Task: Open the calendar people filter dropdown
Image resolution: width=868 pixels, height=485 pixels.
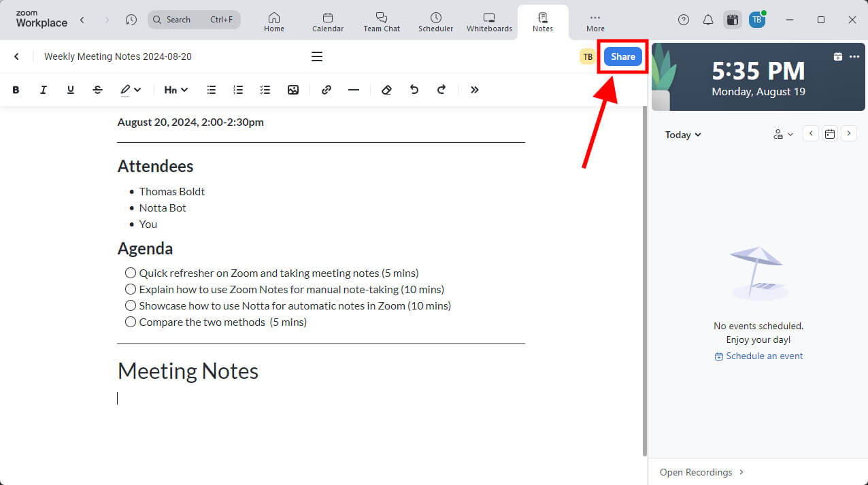Action: click(x=783, y=134)
